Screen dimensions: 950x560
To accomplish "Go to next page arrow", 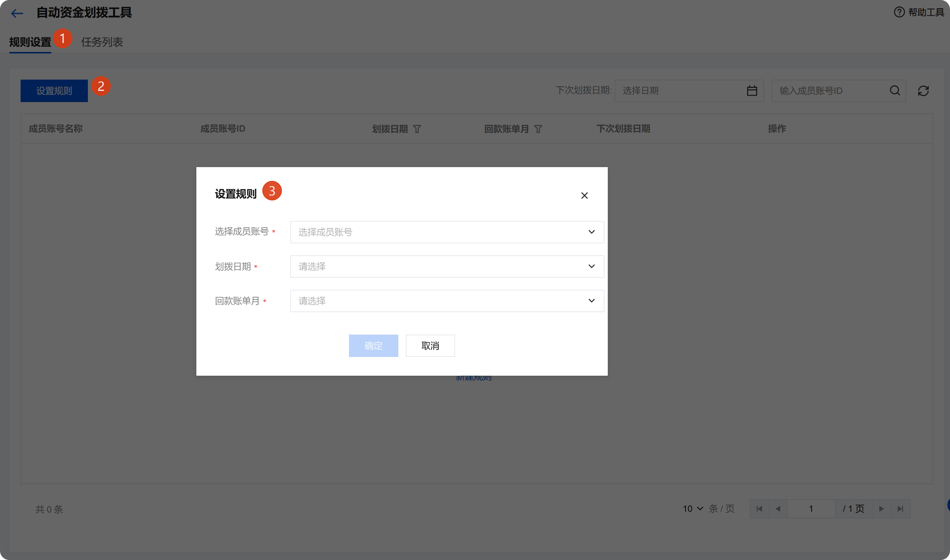I will 881,509.
